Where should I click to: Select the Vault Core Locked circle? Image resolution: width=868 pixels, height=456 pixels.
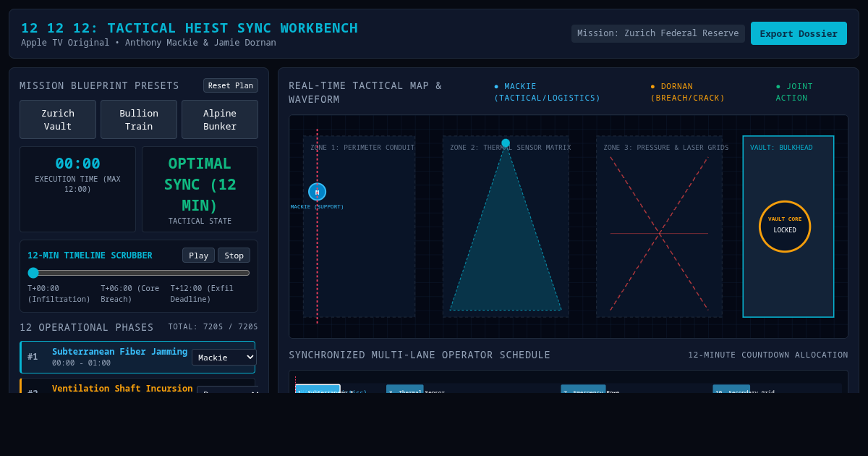pyautogui.click(x=785, y=227)
